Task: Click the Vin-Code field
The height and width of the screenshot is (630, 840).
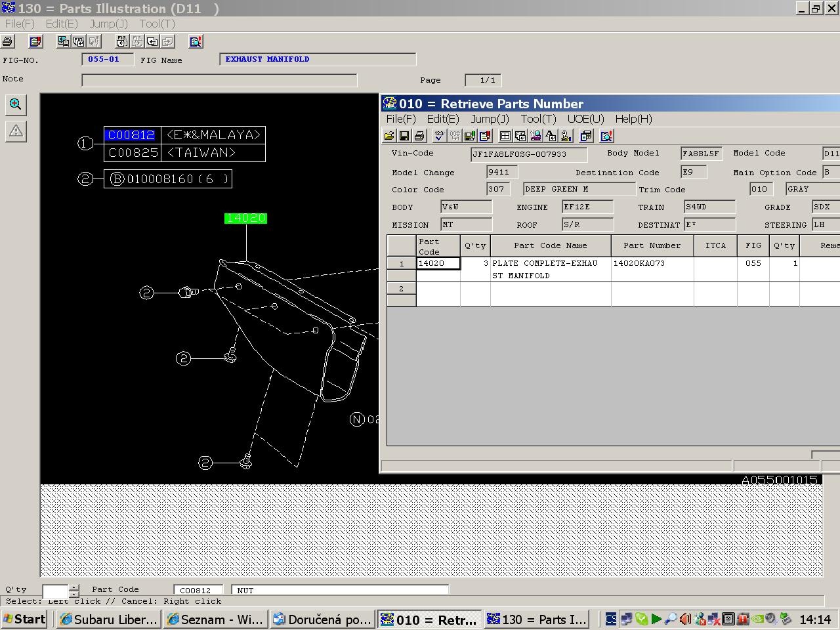Action: point(529,154)
